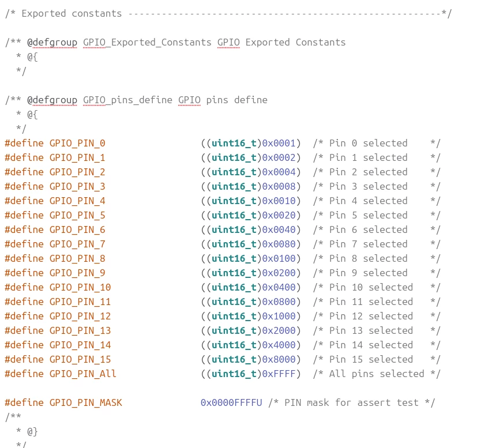Viewport: 481px width, 448px height.
Task: Place cursor on value 0x0002
Action: (279, 157)
